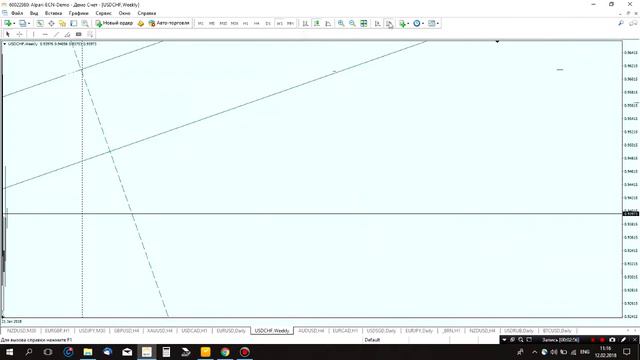Select candlestick chart display mode

(317, 24)
